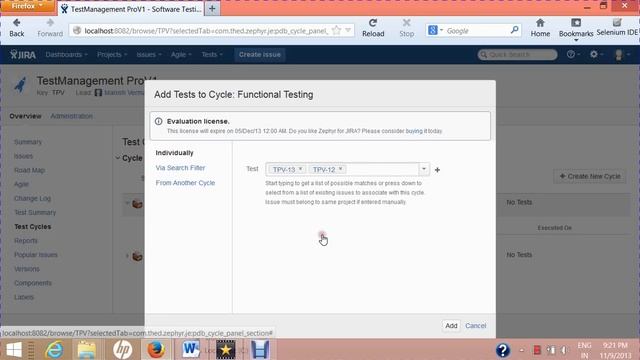Open Labels in the sidebar
This screenshot has height=360, width=640.
tap(24, 297)
